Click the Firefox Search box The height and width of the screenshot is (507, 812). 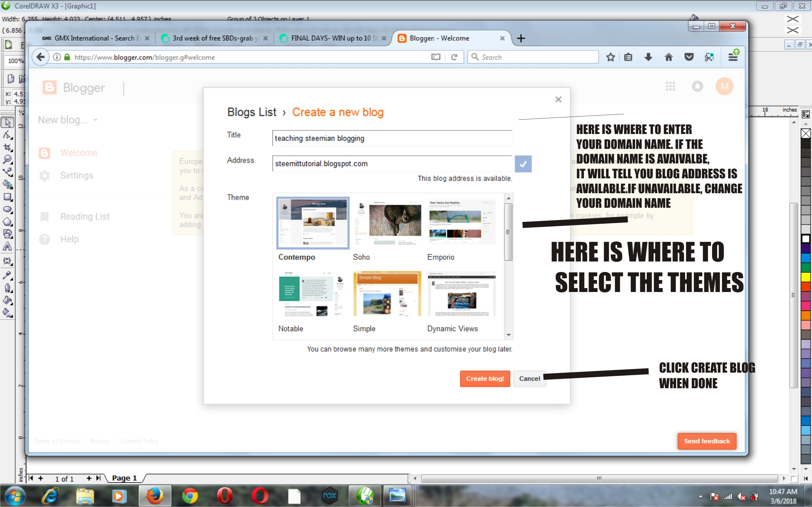coord(533,57)
